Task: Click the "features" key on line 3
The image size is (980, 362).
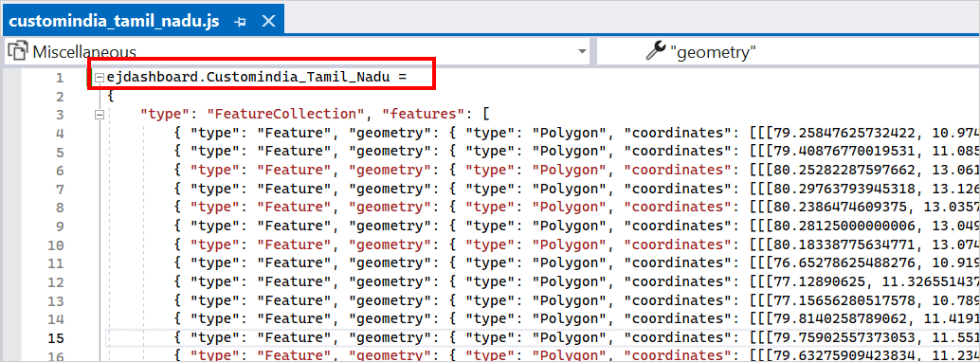Action: [x=424, y=115]
